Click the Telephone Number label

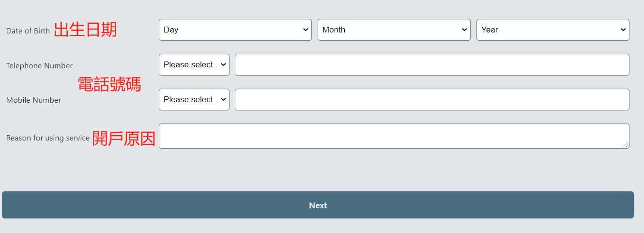[x=39, y=66]
